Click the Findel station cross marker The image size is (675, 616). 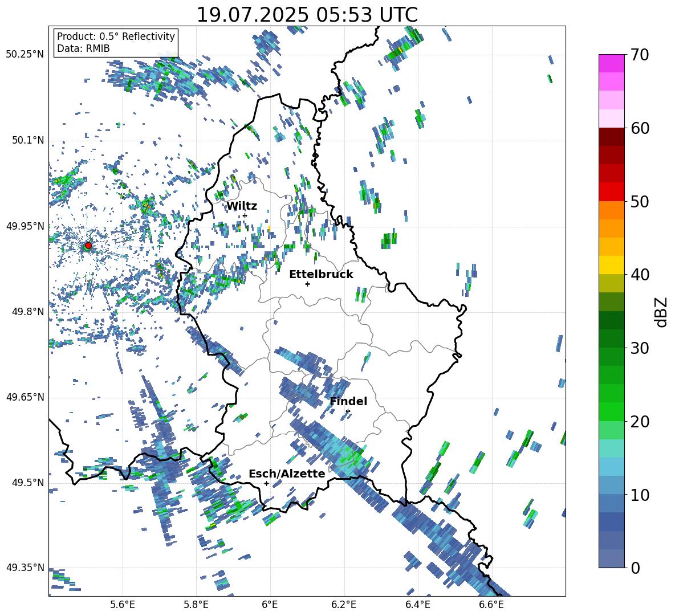pyautogui.click(x=348, y=411)
